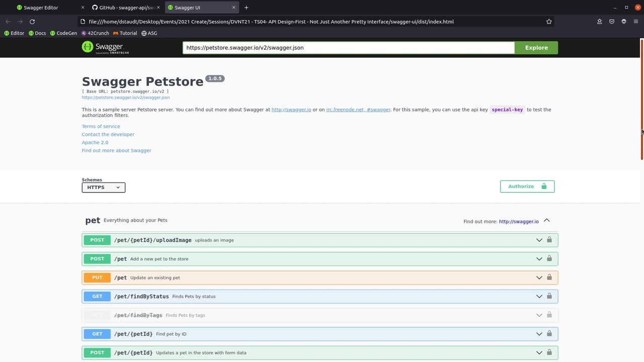Open the Docs bookmark

pos(37,33)
